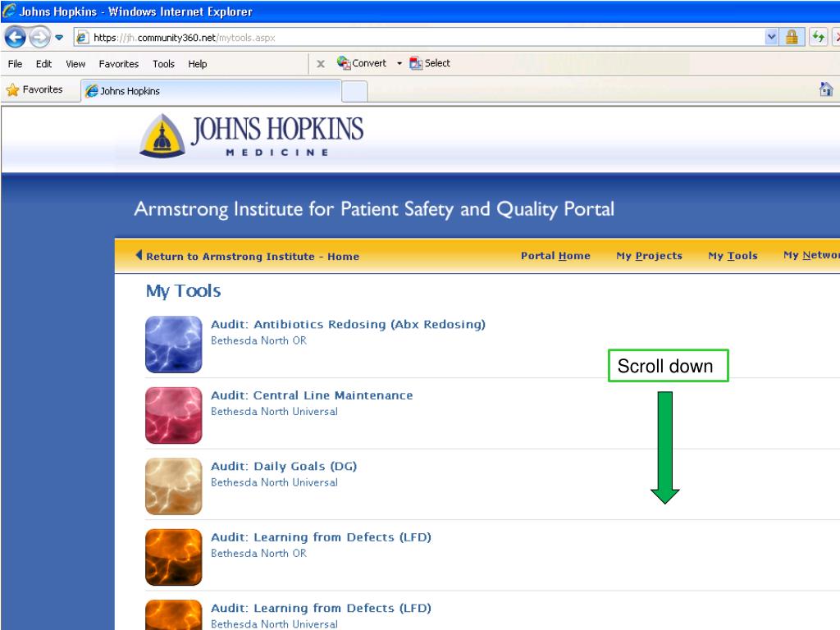Click the browser Back arrow button
Image resolution: width=840 pixels, height=630 pixels.
pyautogui.click(x=15, y=37)
